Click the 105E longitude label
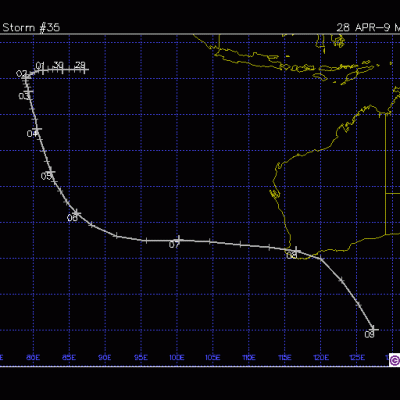The height and width of the screenshot is (400, 400). point(213,358)
